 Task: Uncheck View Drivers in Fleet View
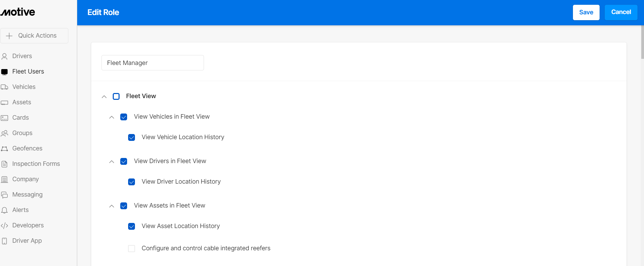coord(124,161)
